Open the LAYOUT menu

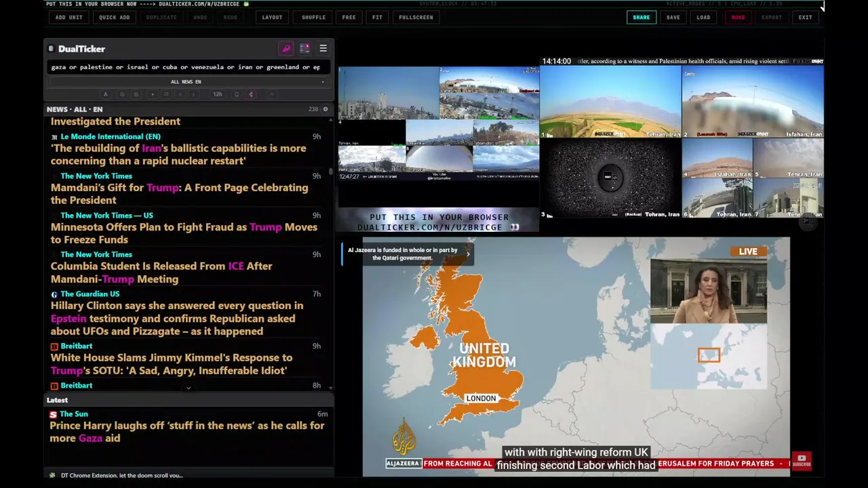(272, 18)
